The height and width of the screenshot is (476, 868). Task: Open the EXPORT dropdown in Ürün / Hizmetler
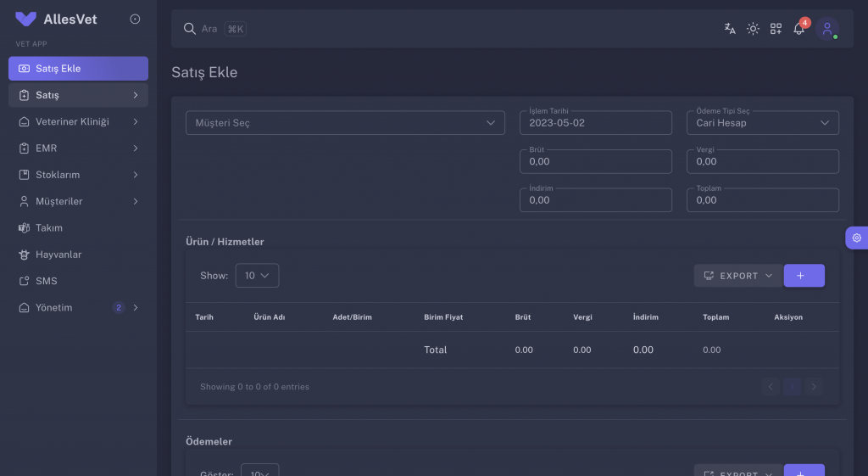point(738,276)
